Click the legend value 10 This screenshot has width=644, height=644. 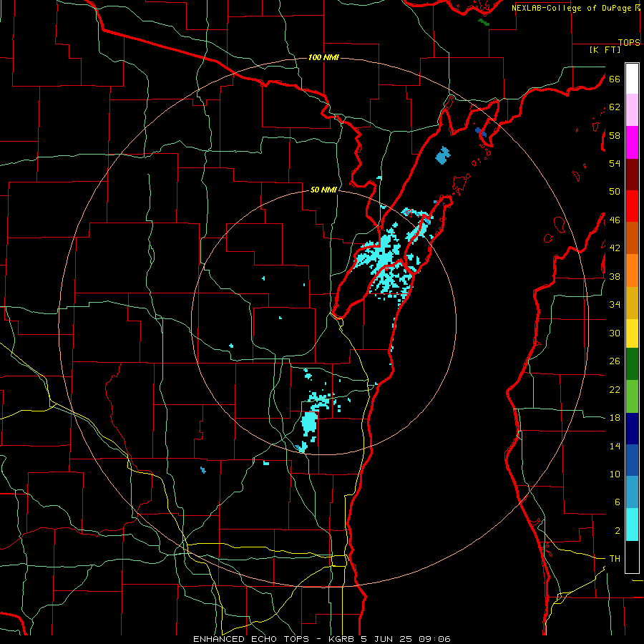pos(615,474)
